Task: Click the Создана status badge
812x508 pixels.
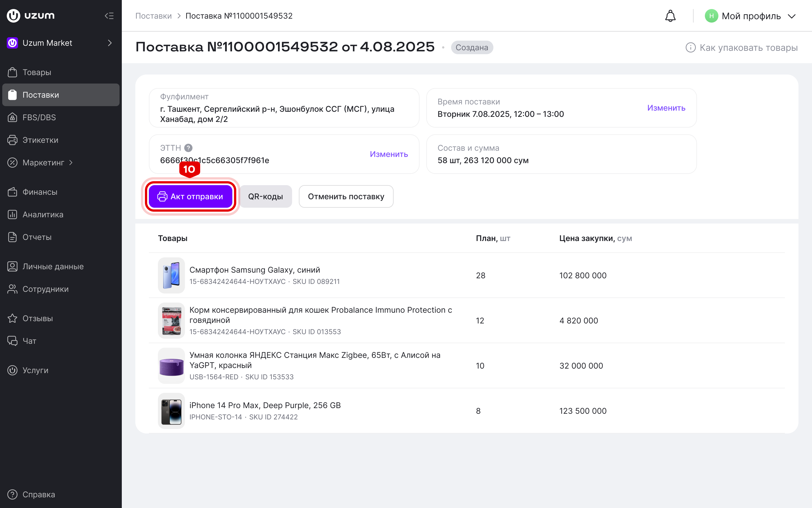Action: coord(472,47)
